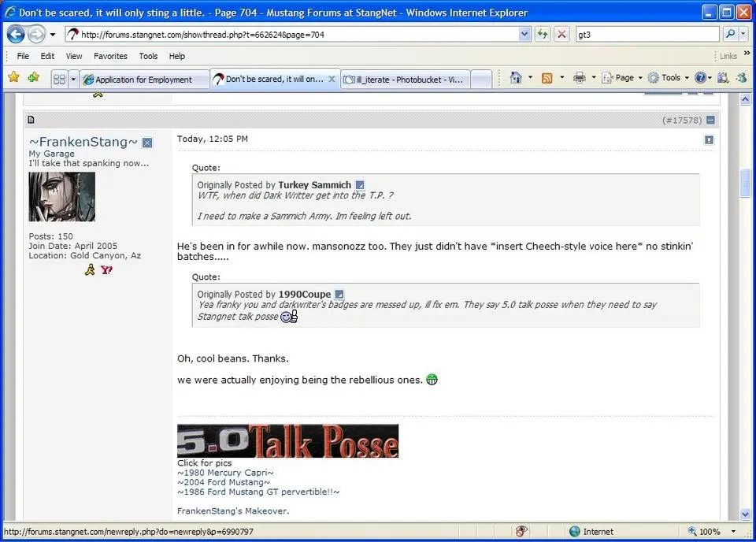The image size is (756, 542).
Task: Open the Tools gear command bar menu
Action: [x=669, y=78]
